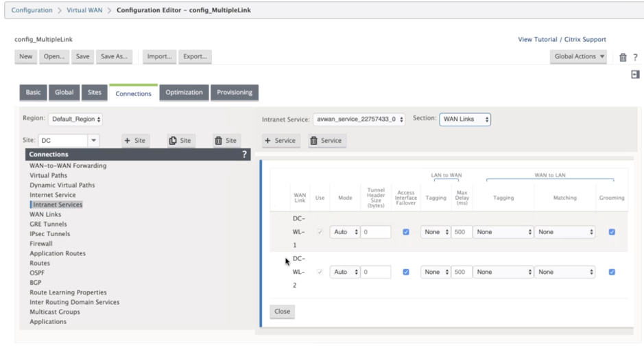Click the Import... button
Image resolution: width=644 pixels, height=346 pixels.
pos(159,57)
